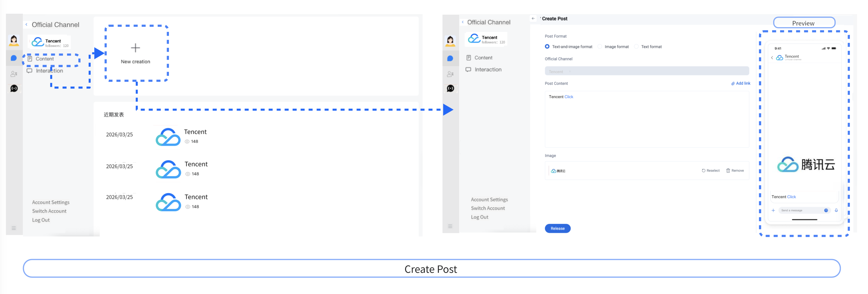Open Content menu highlighted by dashed box

(x=44, y=59)
